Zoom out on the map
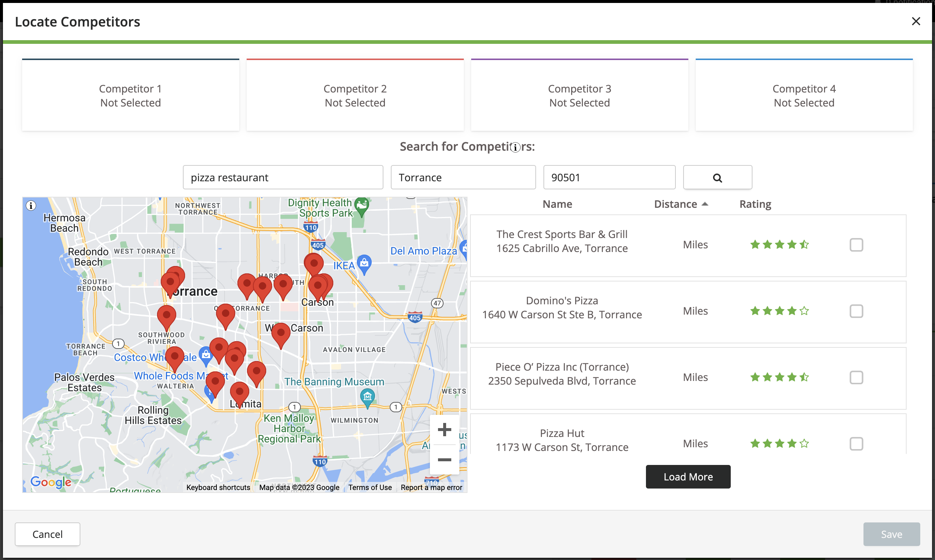Viewport: 935px width, 560px height. pyautogui.click(x=444, y=459)
